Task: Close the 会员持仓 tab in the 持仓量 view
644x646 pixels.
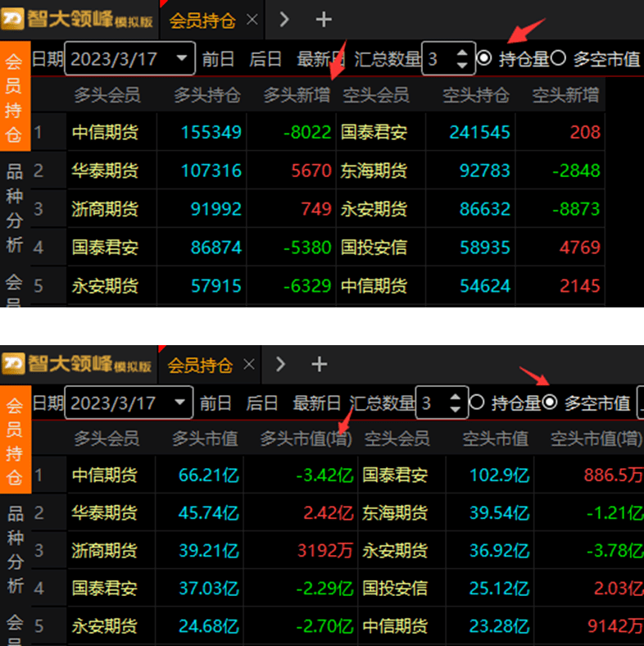Action: 252,19
